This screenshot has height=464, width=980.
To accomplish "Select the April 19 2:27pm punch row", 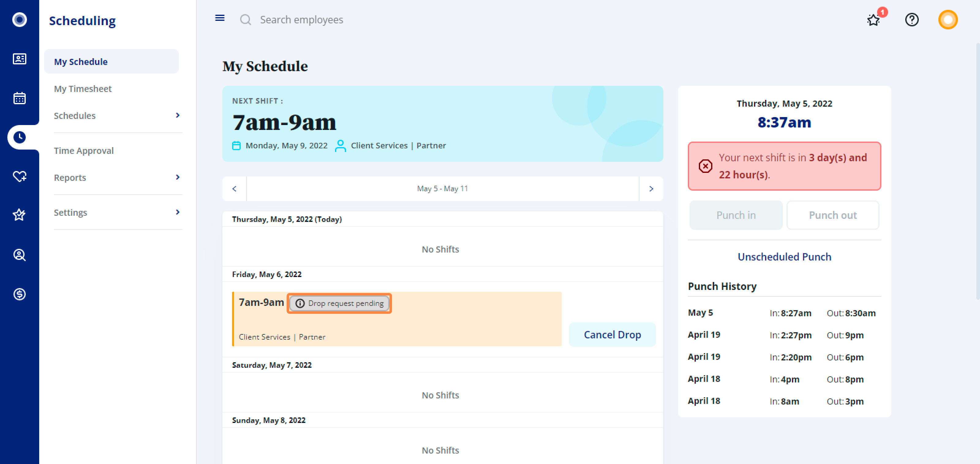I will [784, 335].
